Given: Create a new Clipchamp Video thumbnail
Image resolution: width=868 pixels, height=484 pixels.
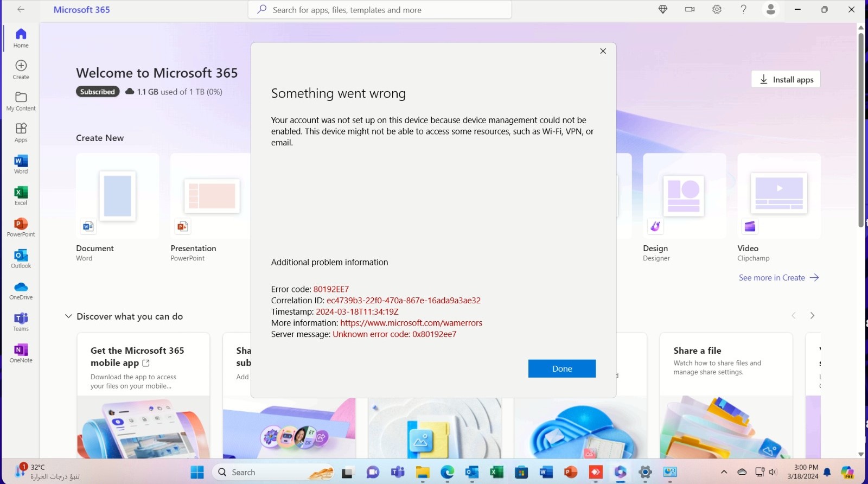Looking at the screenshot, I should click(778, 196).
